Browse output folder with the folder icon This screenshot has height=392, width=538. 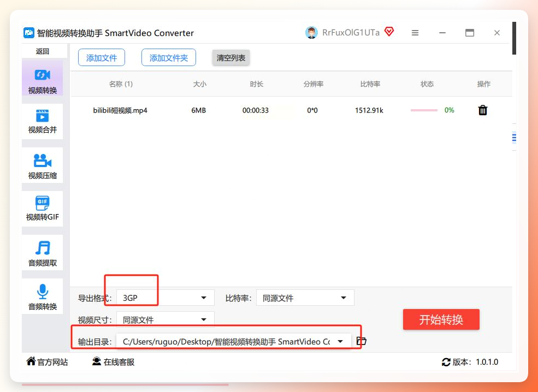pyautogui.click(x=361, y=341)
